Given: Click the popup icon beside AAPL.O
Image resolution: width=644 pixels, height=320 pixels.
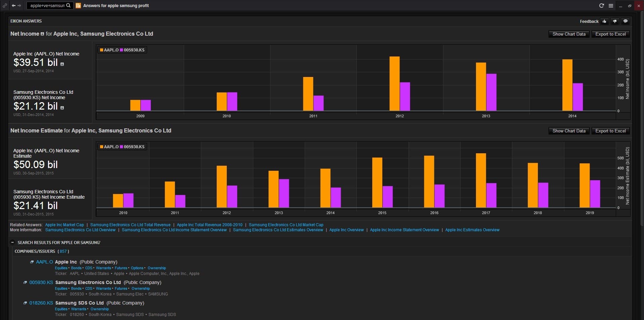Looking at the screenshot, I should [x=32, y=262].
